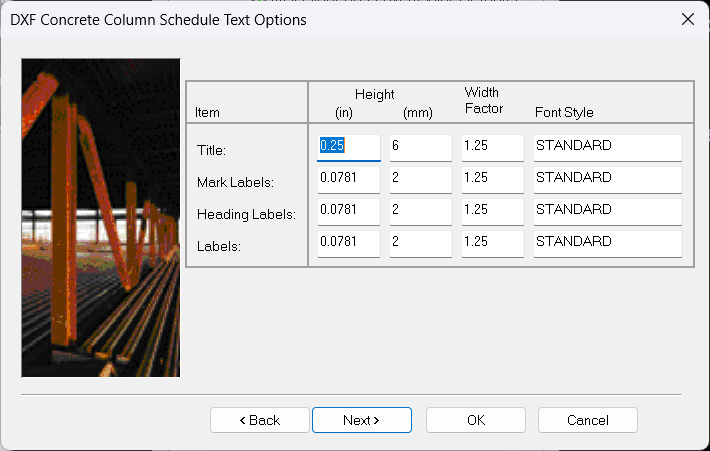Select Mark Labels height mm field
Screen dimensions: 710x451
(420, 178)
